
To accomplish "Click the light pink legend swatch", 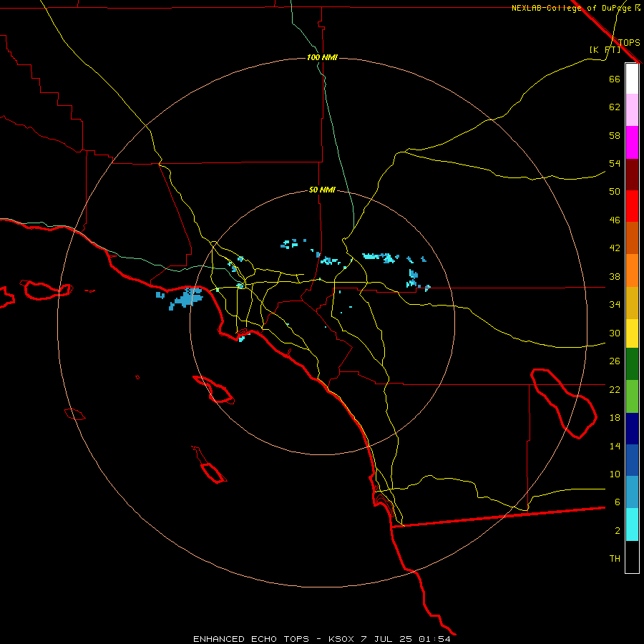I will pyautogui.click(x=632, y=109).
